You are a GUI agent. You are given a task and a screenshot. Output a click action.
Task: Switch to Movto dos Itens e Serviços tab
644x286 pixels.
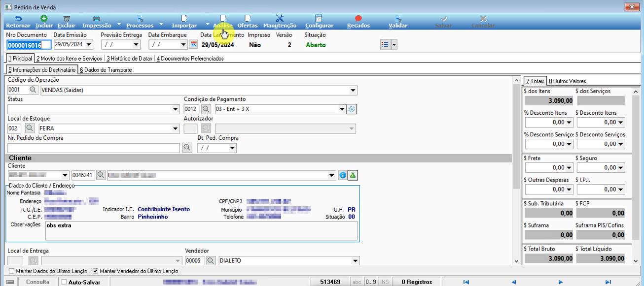[x=69, y=59]
